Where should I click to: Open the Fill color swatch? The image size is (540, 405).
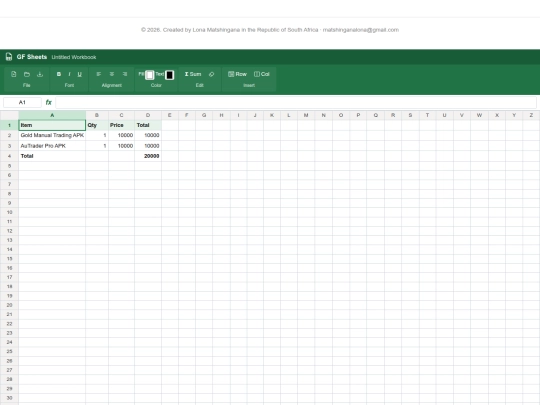[149, 75]
